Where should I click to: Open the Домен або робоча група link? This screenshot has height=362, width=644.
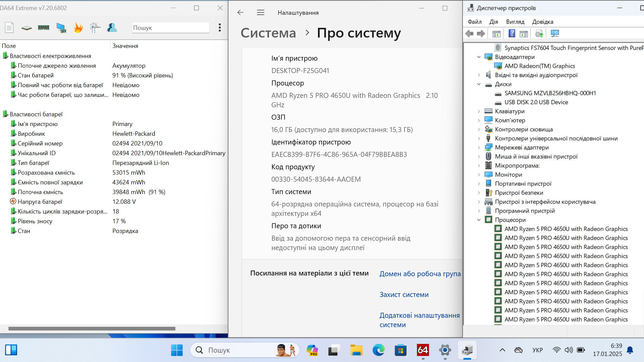(x=420, y=274)
